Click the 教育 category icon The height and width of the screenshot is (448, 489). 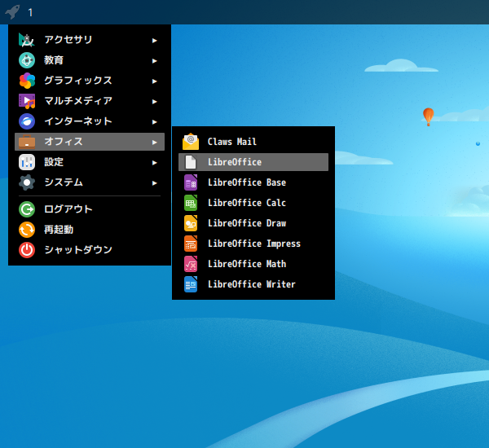pos(27,60)
